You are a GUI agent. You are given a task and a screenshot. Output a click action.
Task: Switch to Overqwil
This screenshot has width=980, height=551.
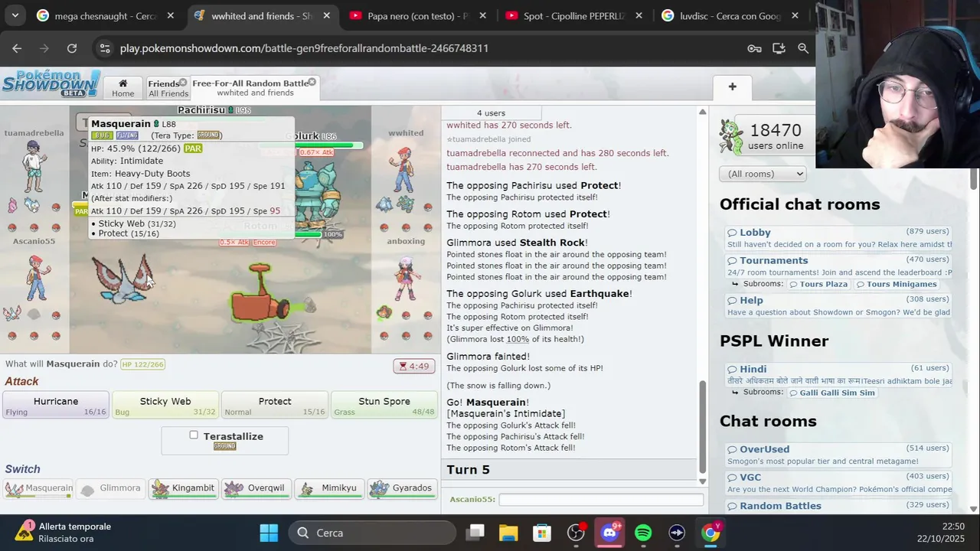point(256,488)
